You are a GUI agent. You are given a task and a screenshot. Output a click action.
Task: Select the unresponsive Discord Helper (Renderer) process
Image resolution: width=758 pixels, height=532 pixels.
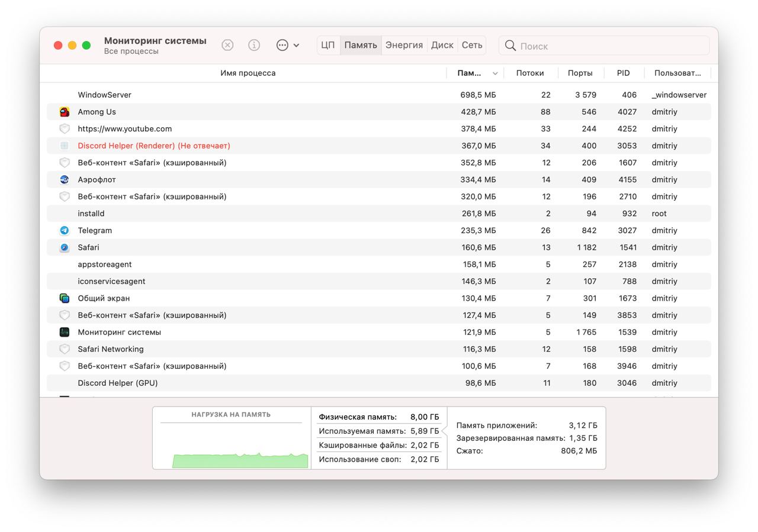pyautogui.click(x=154, y=146)
